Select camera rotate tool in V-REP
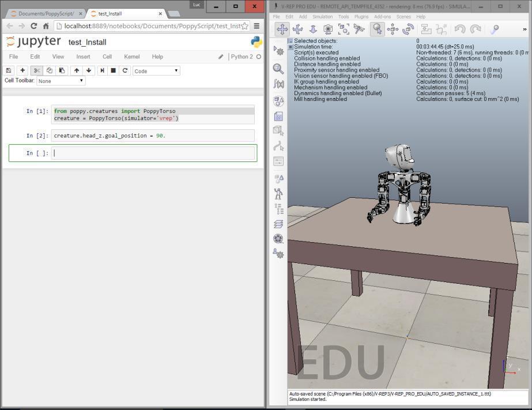This screenshot has width=532, height=410. (297, 29)
